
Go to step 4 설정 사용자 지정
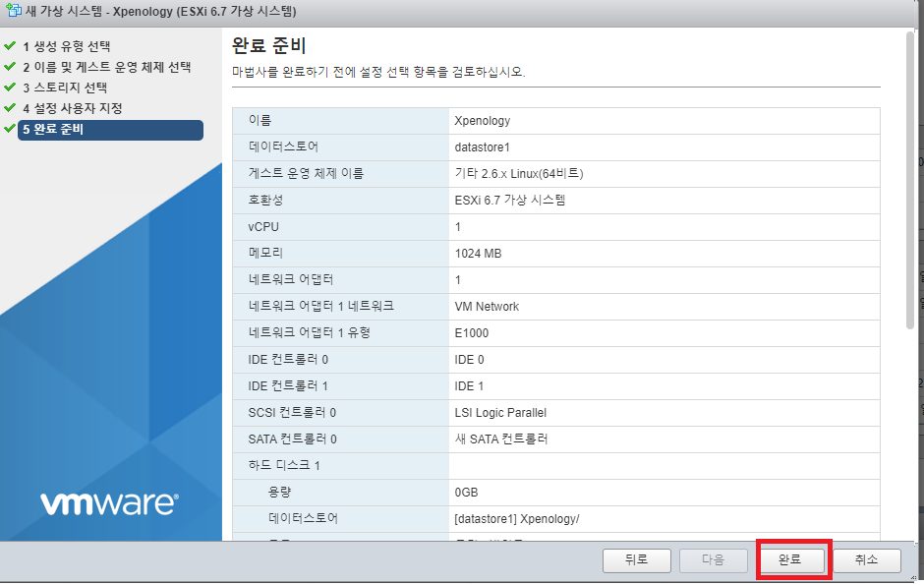[73, 108]
